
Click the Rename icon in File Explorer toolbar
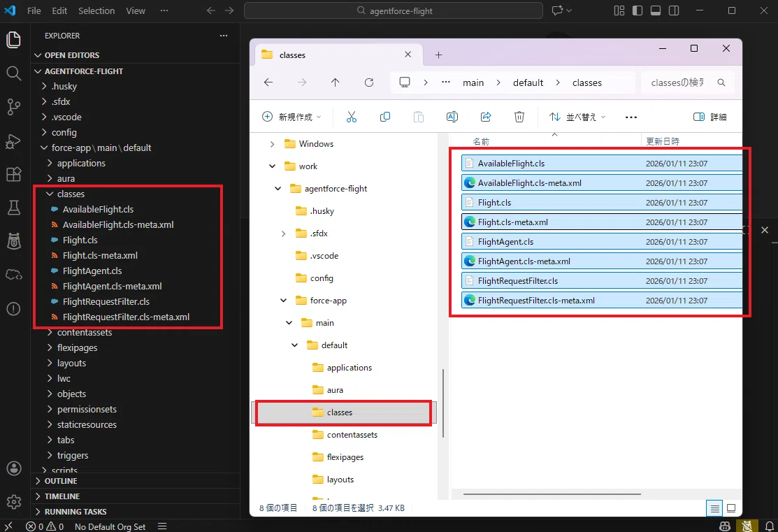[452, 117]
